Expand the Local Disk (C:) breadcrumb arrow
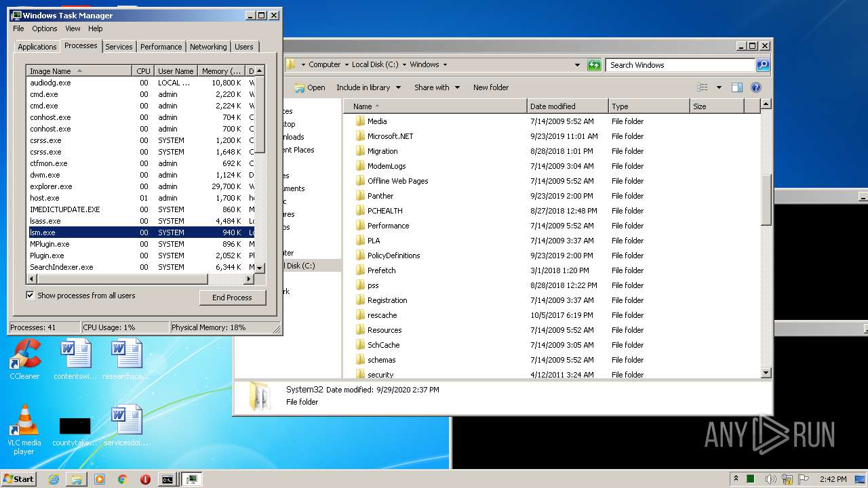 [x=404, y=65]
